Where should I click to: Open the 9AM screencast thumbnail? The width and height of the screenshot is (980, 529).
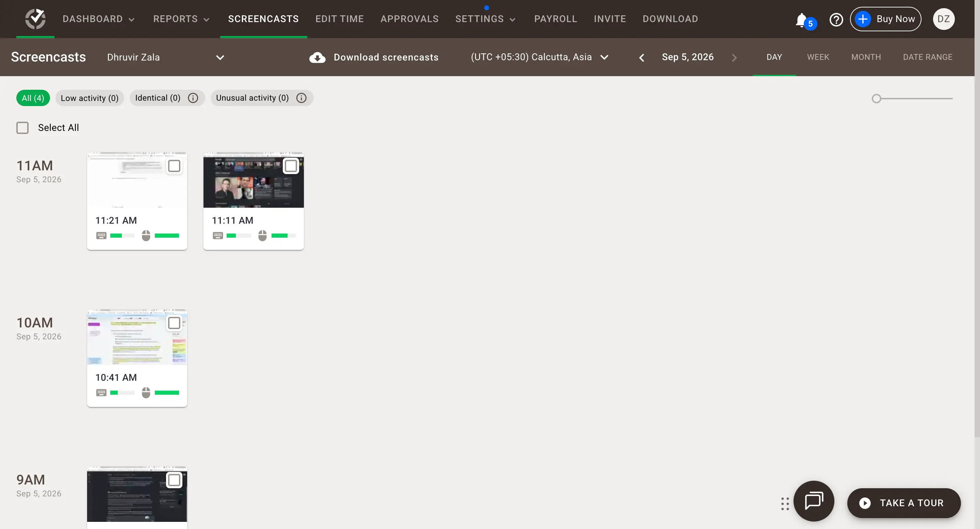coord(137,494)
